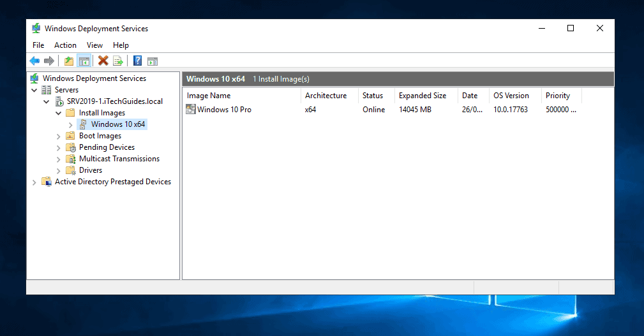
Task: Expand the Pending Devices node
Action: click(58, 148)
